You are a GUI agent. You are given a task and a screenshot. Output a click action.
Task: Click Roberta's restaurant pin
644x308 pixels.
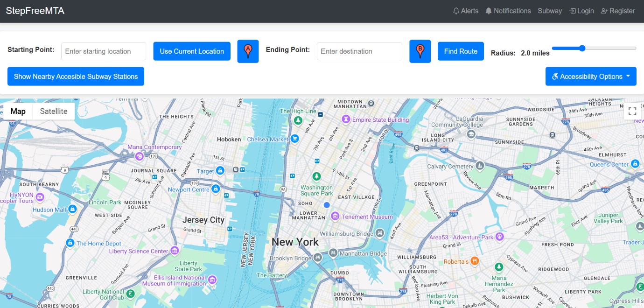tap(475, 261)
